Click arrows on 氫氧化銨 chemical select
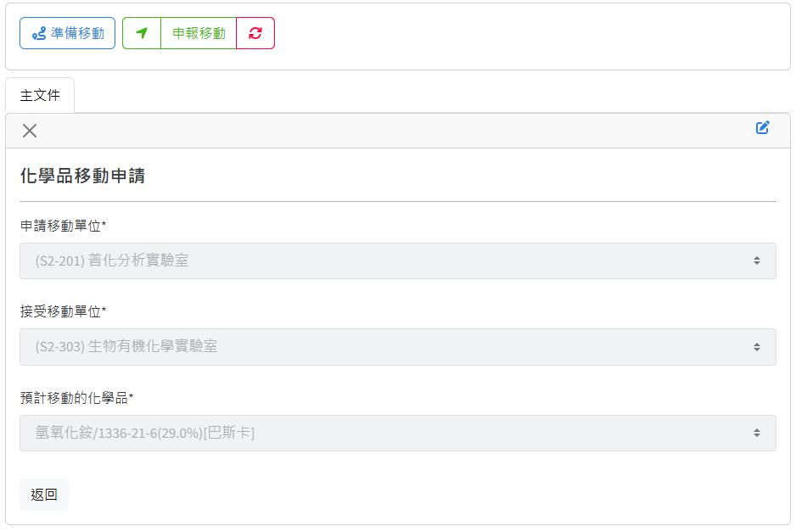Screen dimensions: 796x532 (x=757, y=433)
